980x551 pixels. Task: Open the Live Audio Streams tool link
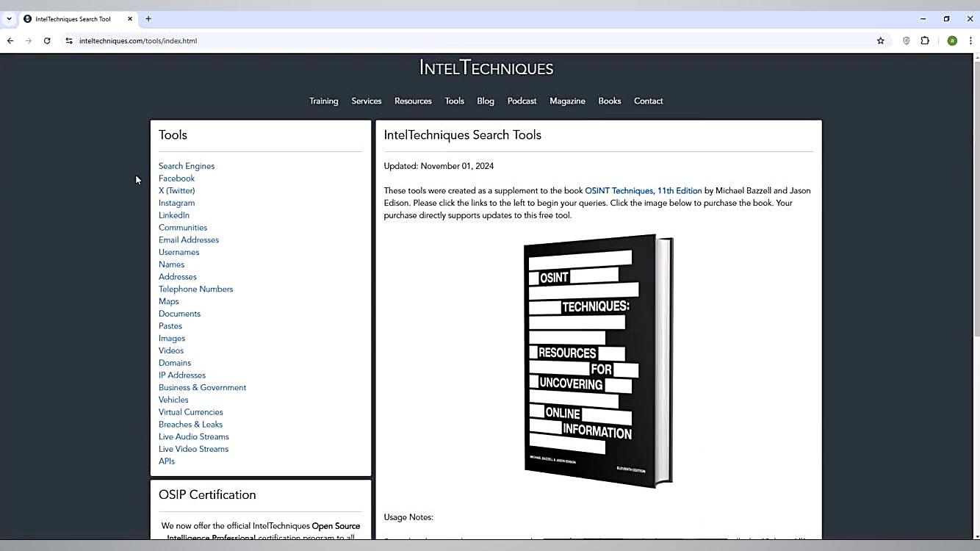(194, 436)
